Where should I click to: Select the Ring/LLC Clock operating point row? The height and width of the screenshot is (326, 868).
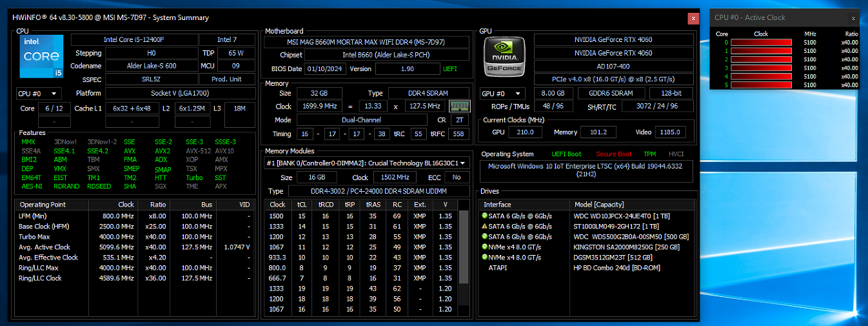135,278
